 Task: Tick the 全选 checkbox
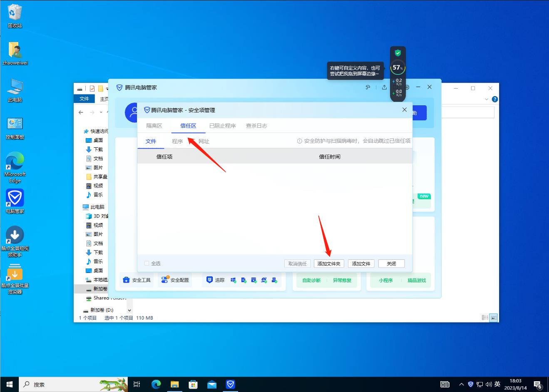pos(147,263)
